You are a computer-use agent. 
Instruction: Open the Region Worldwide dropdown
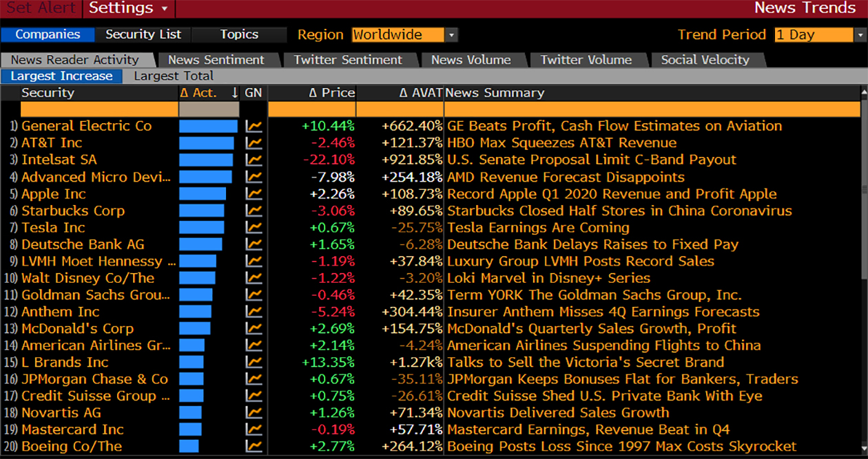click(x=451, y=35)
